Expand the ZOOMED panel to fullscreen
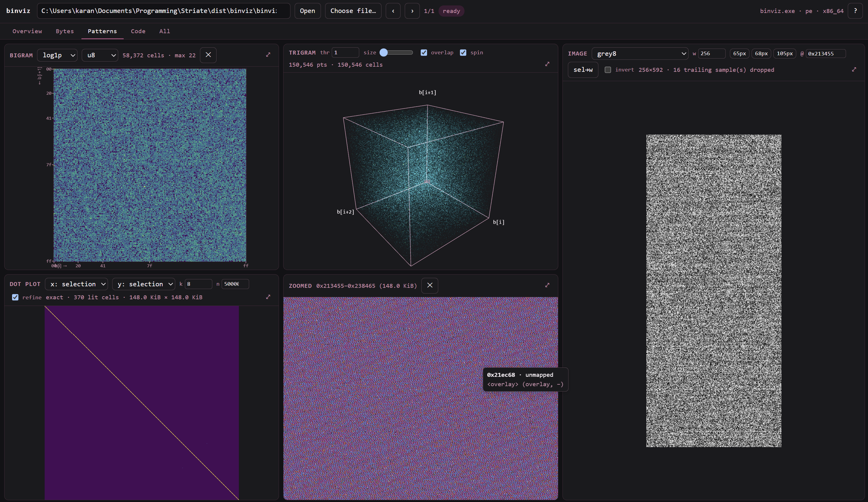Screen dimensions: 868x502 point(547,285)
